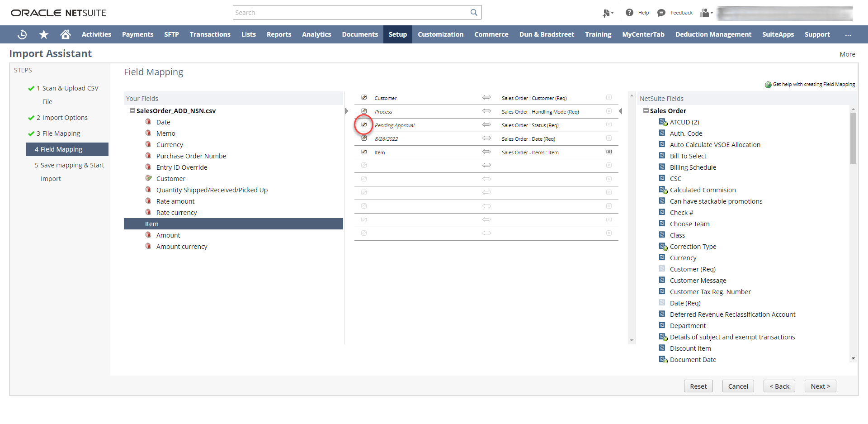Click into the global Search field
868x424 pixels.
coord(352,13)
